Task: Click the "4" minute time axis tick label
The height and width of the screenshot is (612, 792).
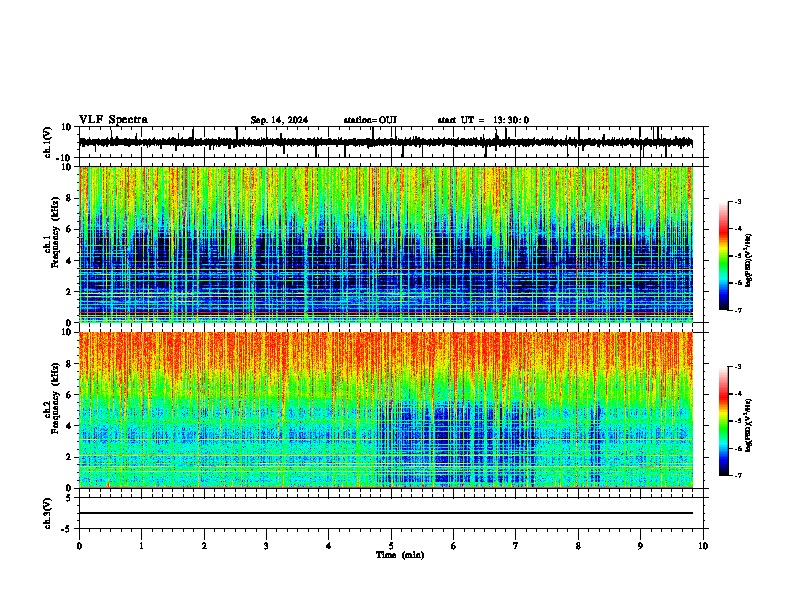Action: click(329, 546)
